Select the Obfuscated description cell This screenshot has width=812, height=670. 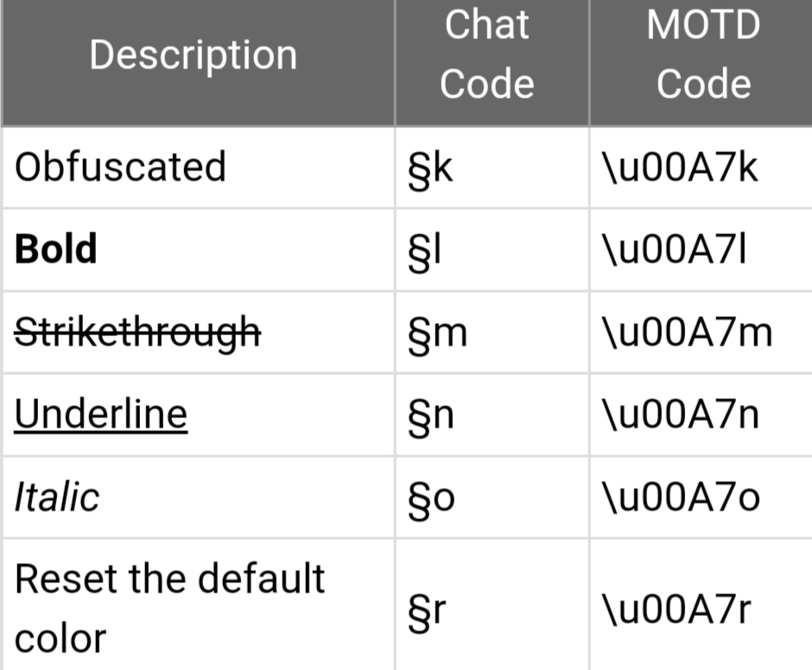pyautogui.click(x=120, y=167)
